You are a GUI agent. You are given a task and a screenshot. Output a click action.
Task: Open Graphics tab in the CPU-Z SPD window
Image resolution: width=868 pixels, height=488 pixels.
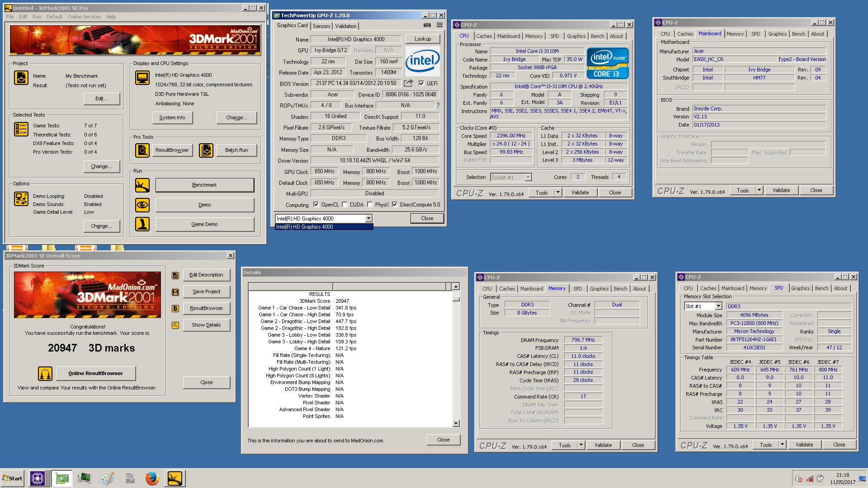[x=800, y=288]
